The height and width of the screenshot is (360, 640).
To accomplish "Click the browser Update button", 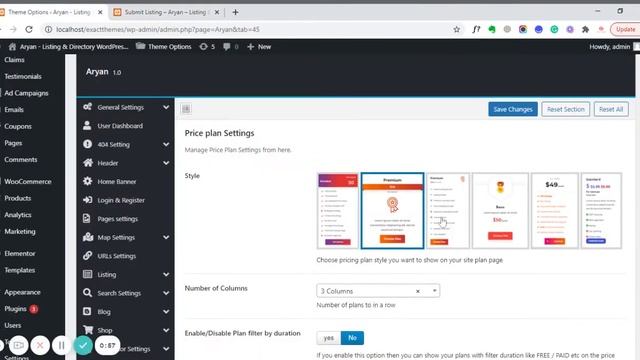I will coord(625,29).
